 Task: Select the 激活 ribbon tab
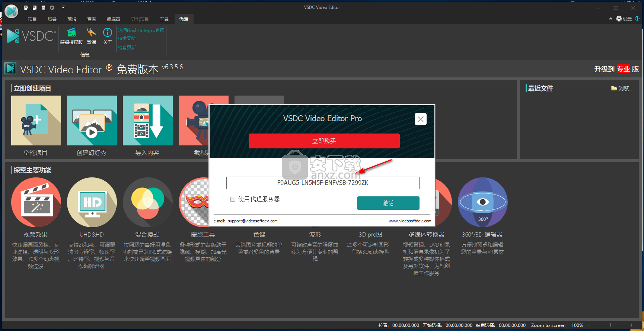coord(184,19)
